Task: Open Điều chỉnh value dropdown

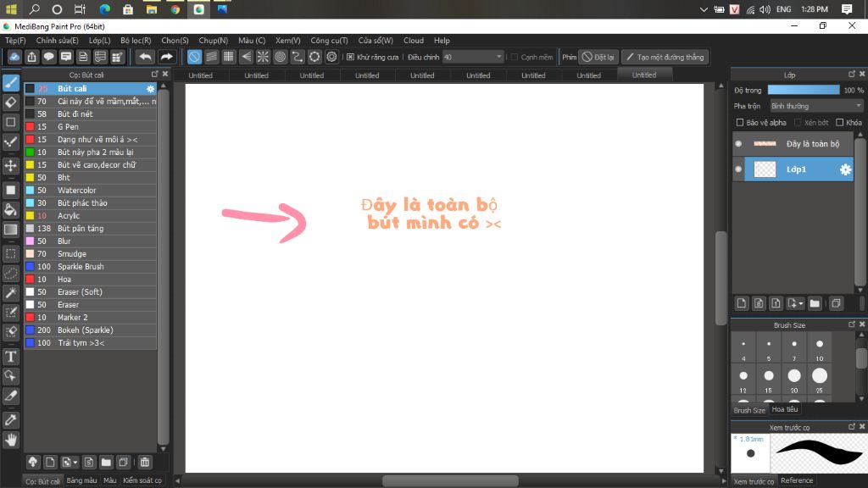Action: pos(472,57)
